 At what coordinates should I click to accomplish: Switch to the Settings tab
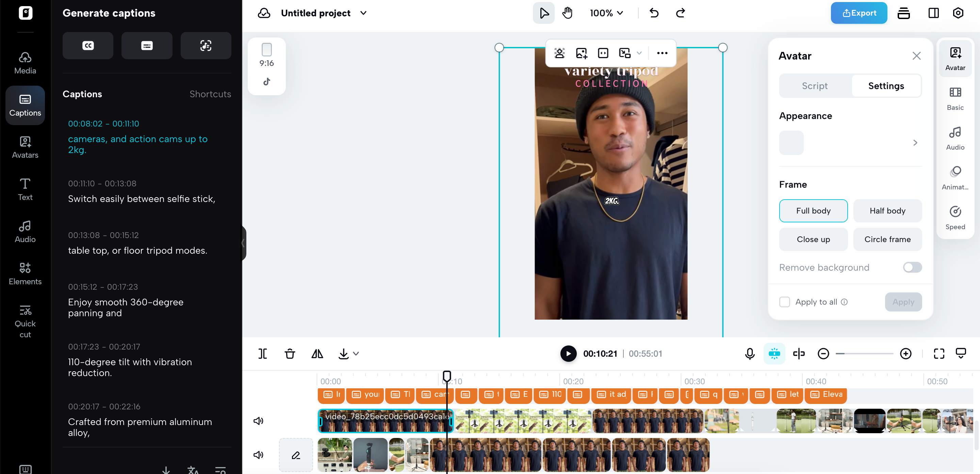(x=886, y=86)
